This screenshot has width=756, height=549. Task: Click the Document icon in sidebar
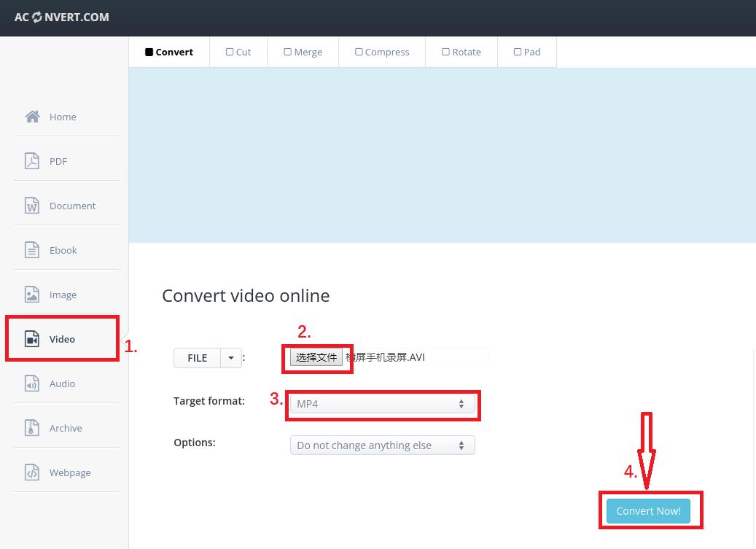coord(32,206)
